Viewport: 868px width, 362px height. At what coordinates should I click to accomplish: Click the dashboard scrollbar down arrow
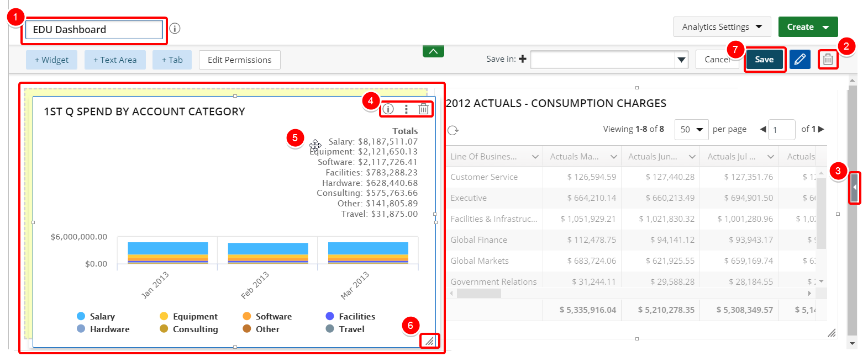point(852,343)
